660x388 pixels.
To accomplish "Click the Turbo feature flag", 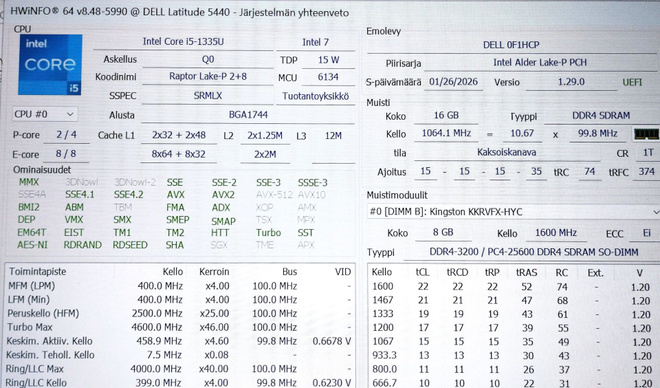I will (268, 233).
